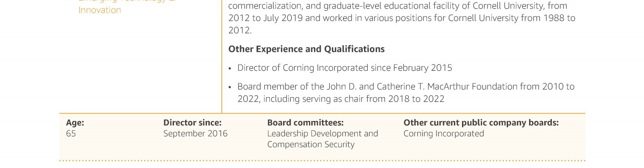Click the line '2012 to July 2019 and worked'
This screenshot has width=644, height=168.
coord(402,18)
